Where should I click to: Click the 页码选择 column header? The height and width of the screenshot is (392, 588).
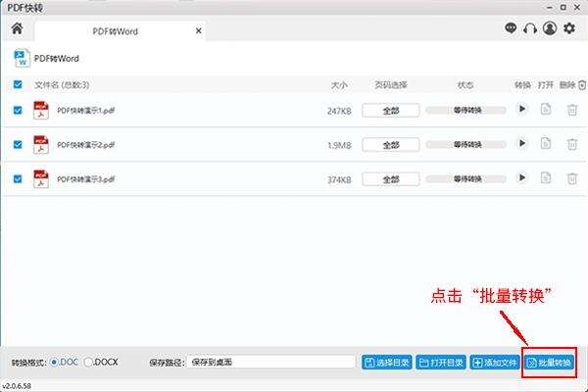click(x=391, y=85)
